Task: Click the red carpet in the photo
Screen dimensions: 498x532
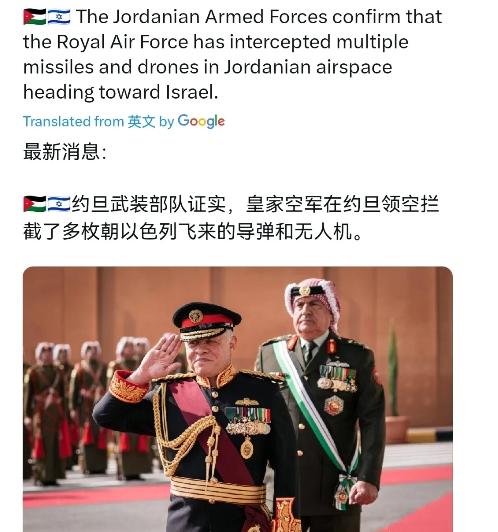Action: [95, 495]
